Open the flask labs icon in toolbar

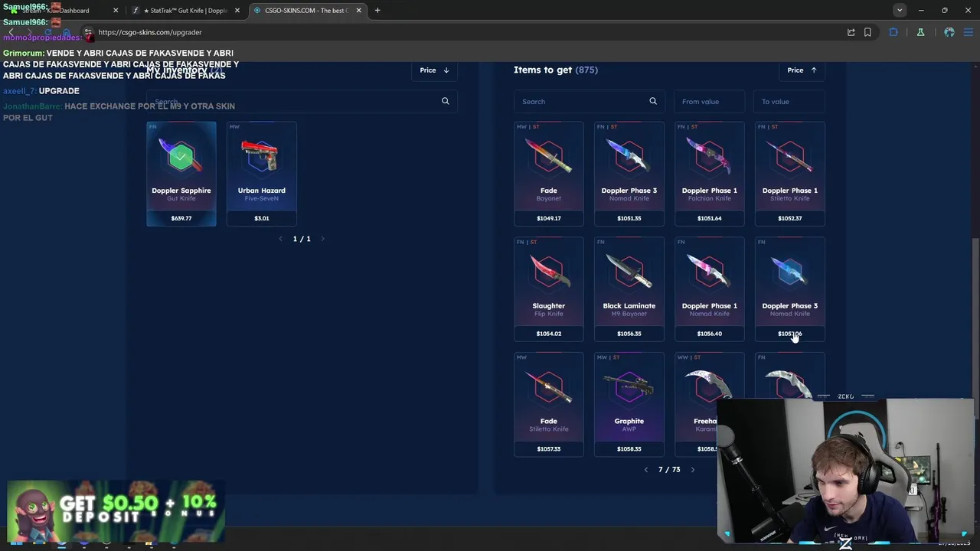pyautogui.click(x=920, y=32)
